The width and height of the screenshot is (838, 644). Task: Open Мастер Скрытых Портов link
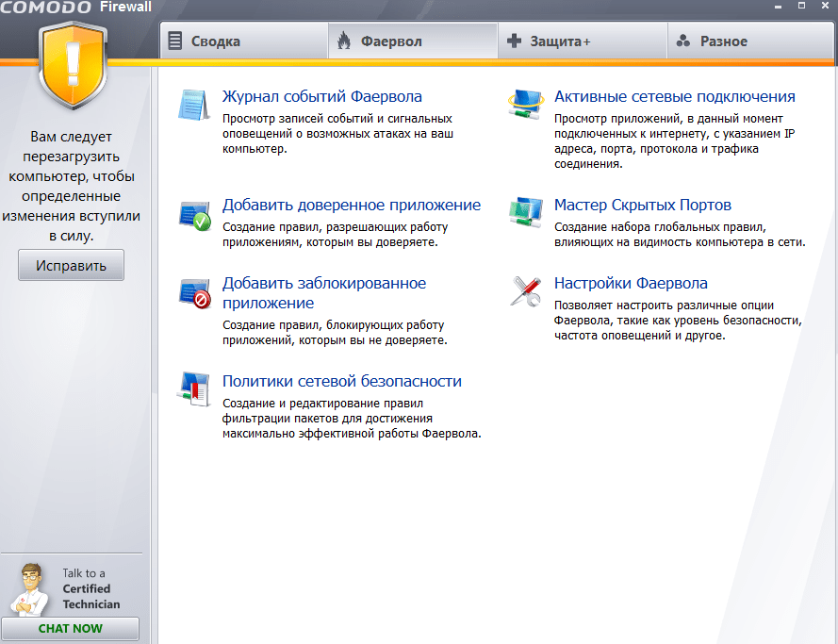coord(642,206)
